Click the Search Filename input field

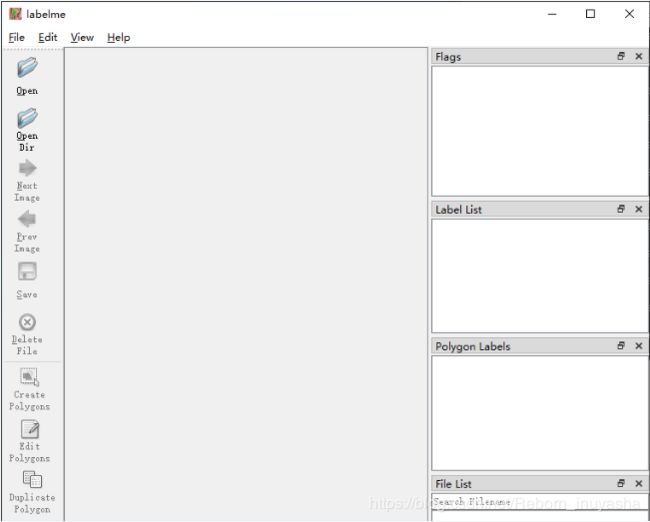tap(539, 502)
